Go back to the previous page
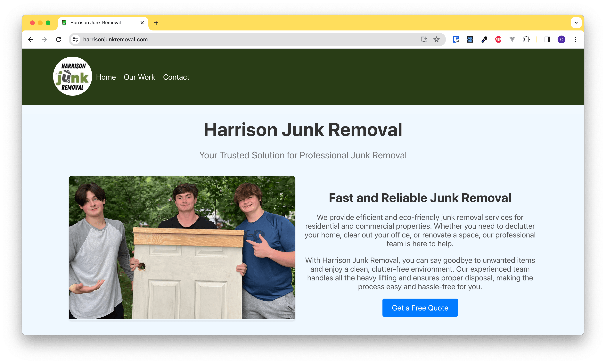The width and height of the screenshot is (606, 364). (30, 39)
